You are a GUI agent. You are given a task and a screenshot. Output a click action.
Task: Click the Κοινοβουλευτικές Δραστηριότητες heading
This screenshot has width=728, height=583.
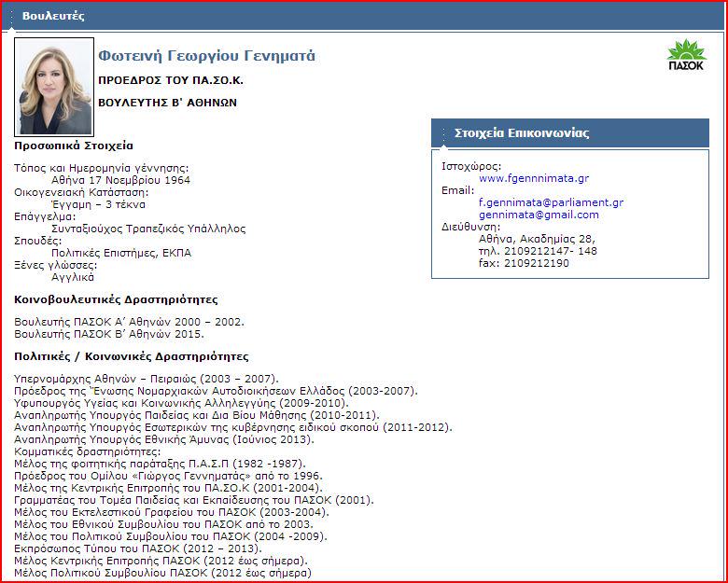click(116, 299)
